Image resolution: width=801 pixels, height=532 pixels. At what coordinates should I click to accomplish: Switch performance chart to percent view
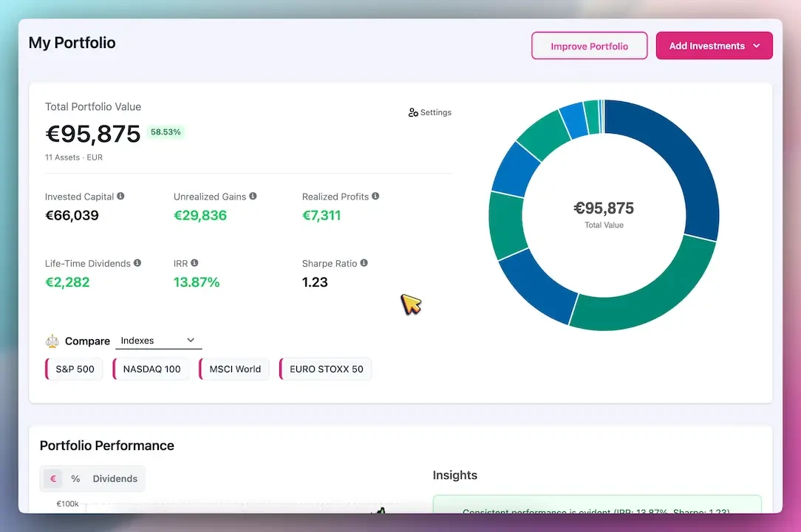click(75, 479)
